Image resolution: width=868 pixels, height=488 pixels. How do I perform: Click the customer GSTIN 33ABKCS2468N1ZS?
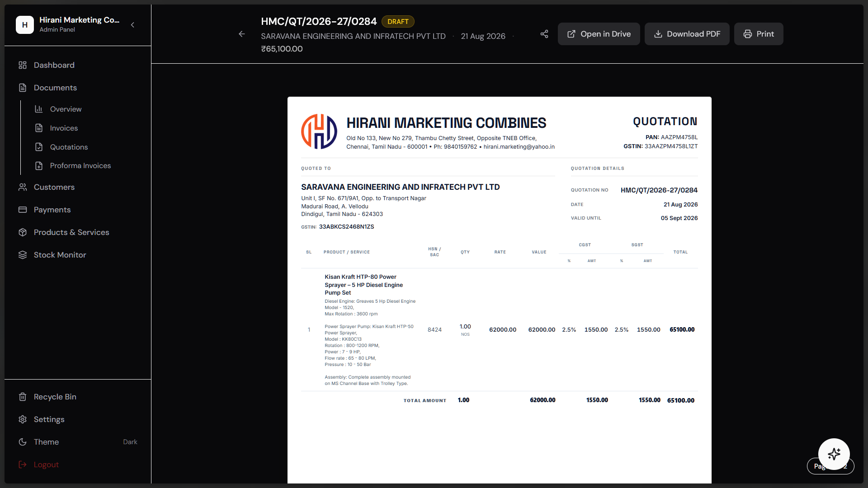[x=347, y=227]
